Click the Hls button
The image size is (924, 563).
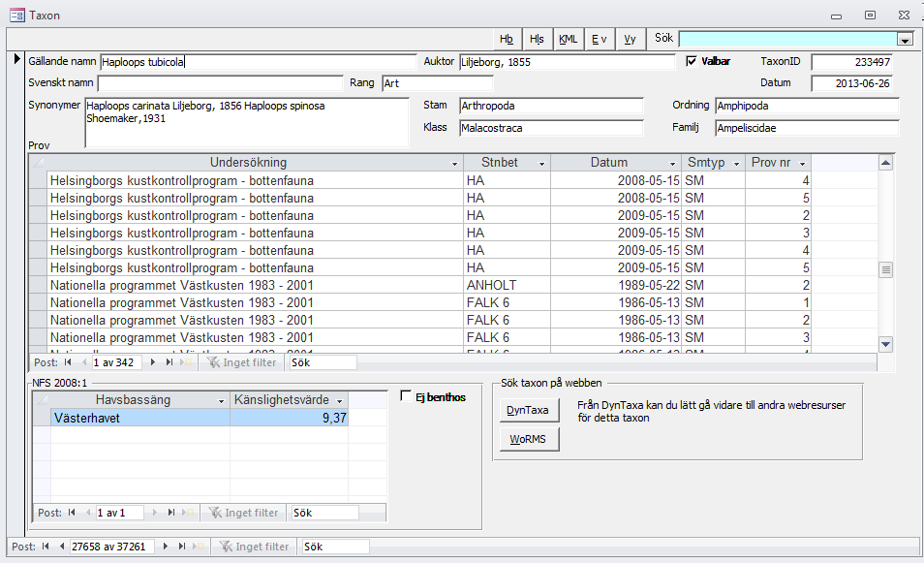tap(537, 39)
